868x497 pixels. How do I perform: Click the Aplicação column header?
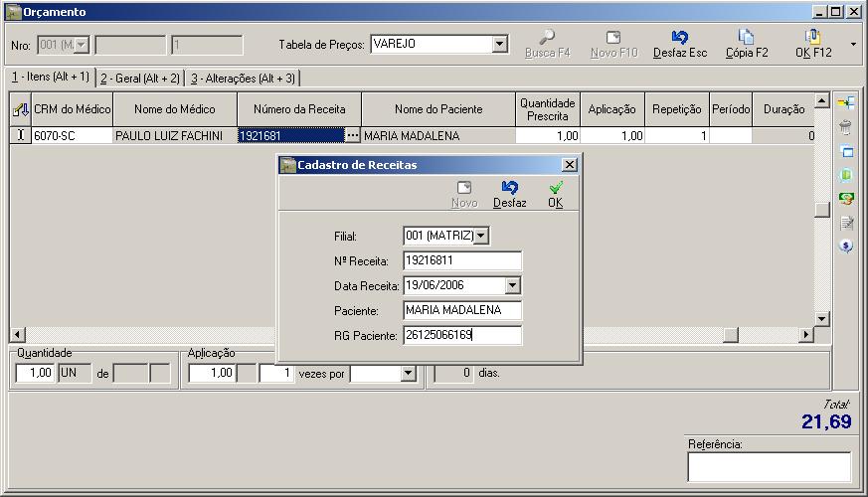tap(612, 109)
